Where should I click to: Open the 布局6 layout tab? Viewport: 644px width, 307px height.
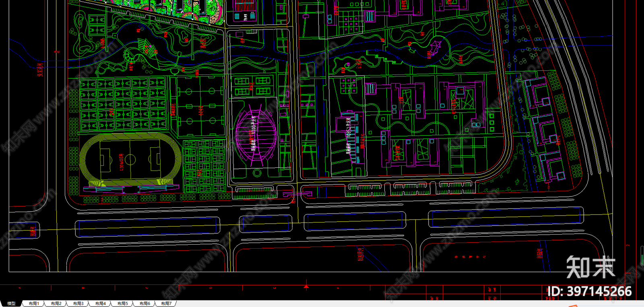point(144,303)
